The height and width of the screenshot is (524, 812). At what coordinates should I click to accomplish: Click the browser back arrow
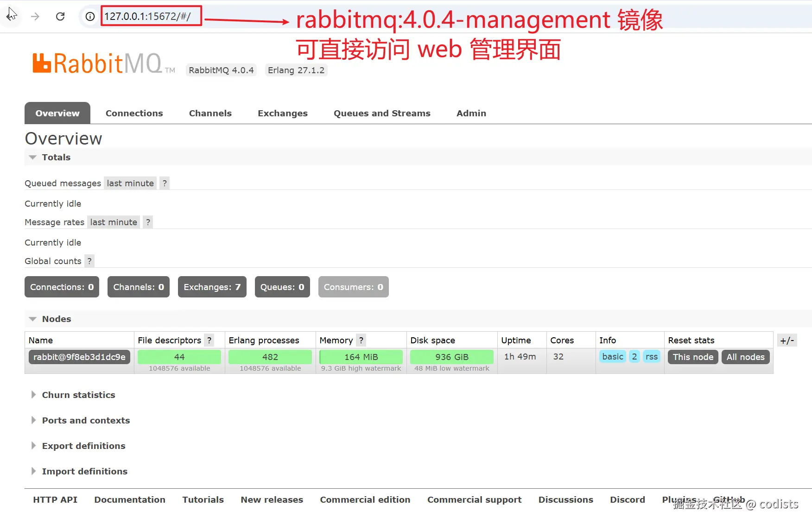(11, 16)
